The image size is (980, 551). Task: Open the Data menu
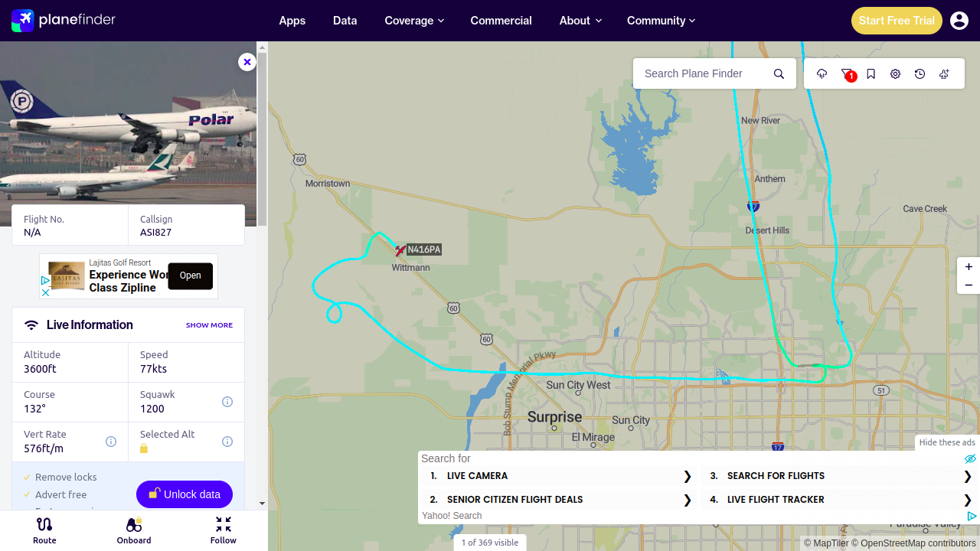point(345,21)
